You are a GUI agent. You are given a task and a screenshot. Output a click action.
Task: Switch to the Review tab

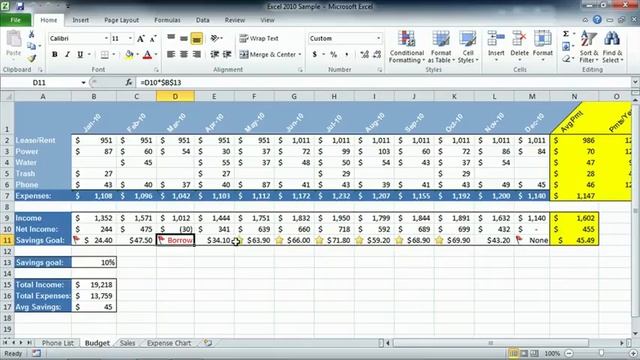pos(235,20)
